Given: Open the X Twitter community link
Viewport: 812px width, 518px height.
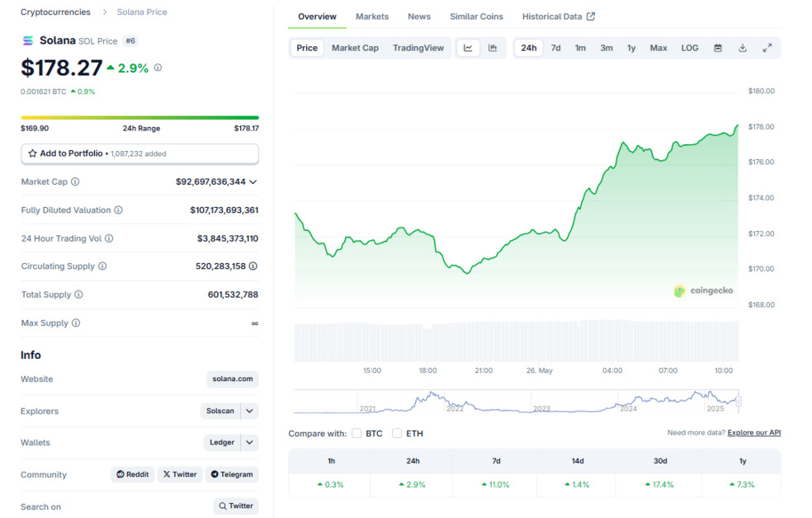Looking at the screenshot, I should coord(180,474).
